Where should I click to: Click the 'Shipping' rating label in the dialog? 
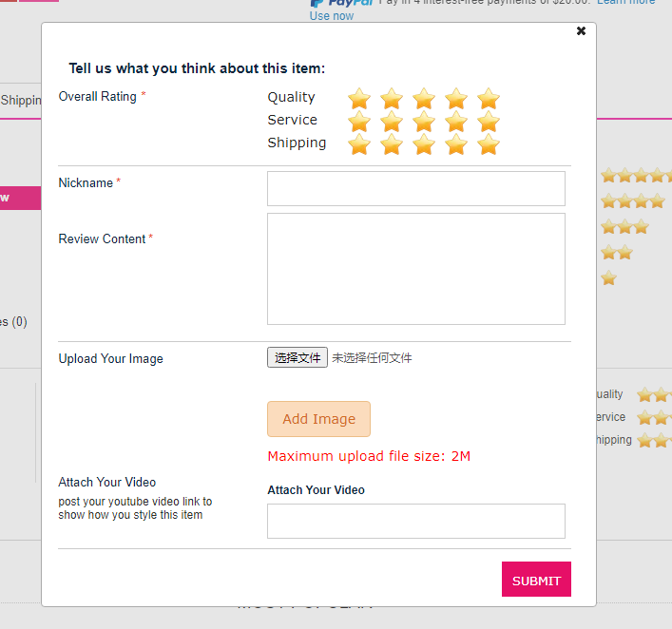click(297, 143)
